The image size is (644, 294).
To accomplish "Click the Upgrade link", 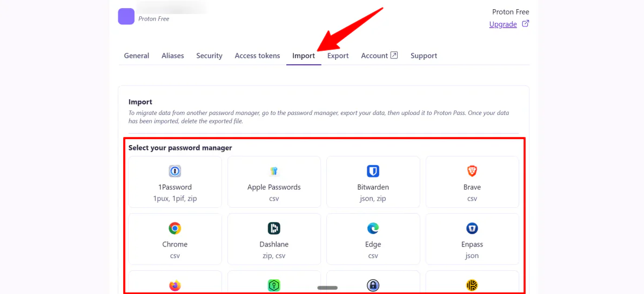I will [502, 24].
